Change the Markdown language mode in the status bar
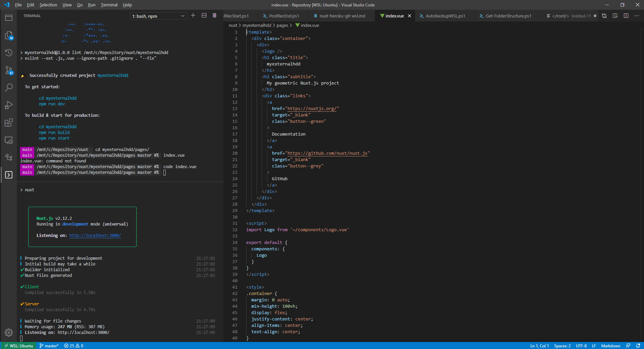644x349 pixels. point(610,346)
